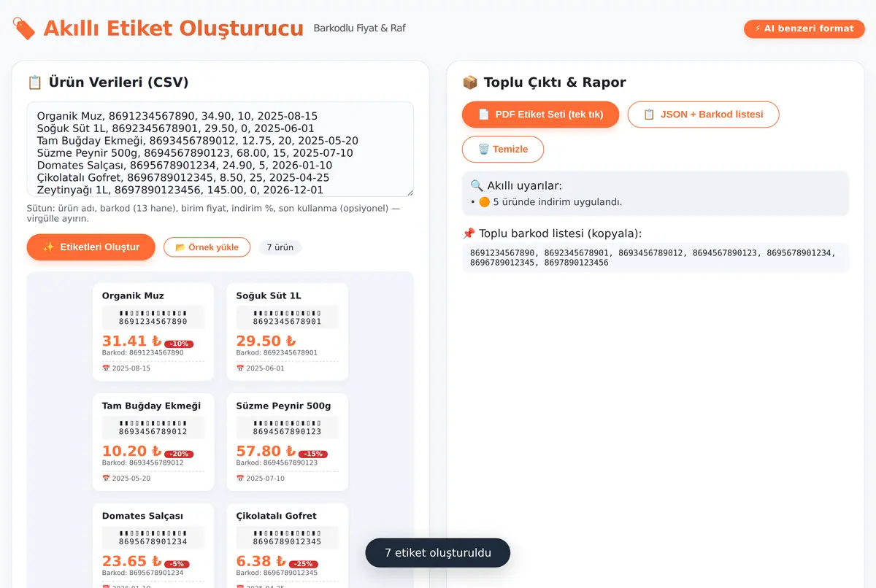Select the Soğuk Süt 1L label title

269,295
